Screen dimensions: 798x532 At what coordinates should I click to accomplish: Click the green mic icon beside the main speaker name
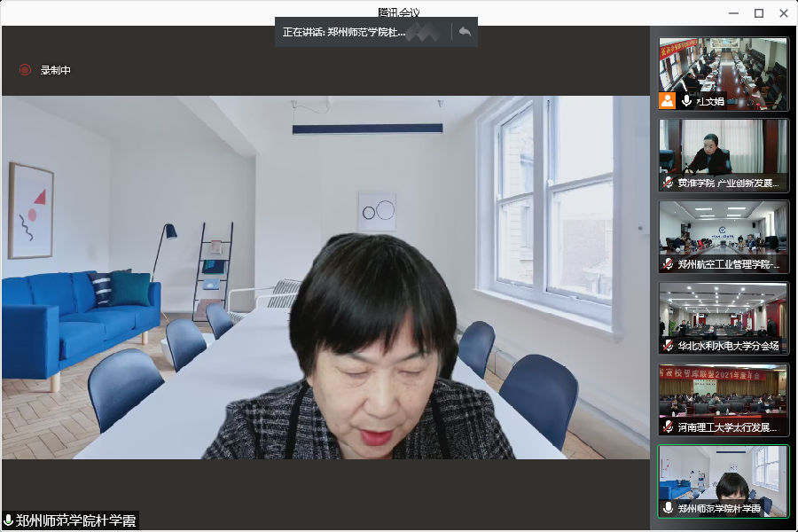9,520
